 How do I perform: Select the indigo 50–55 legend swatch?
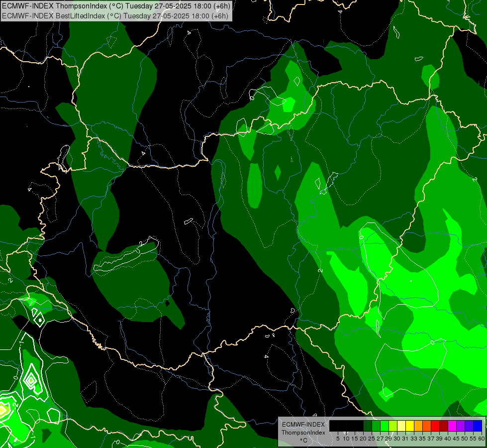[469, 426]
